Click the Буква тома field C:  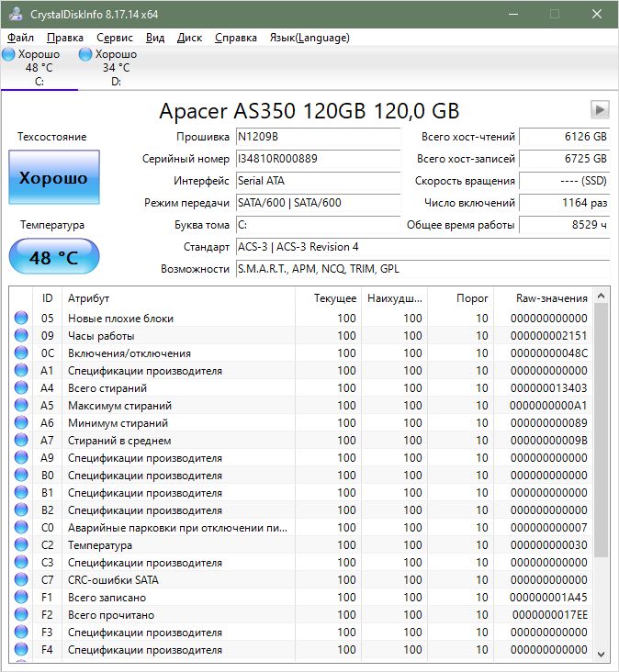tap(318, 225)
